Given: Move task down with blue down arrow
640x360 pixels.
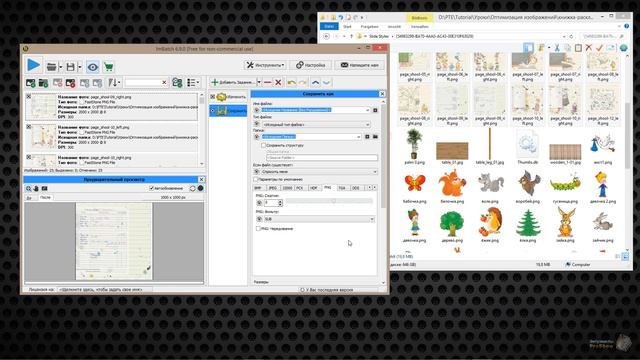Looking at the screenshot, I should pos(327,82).
